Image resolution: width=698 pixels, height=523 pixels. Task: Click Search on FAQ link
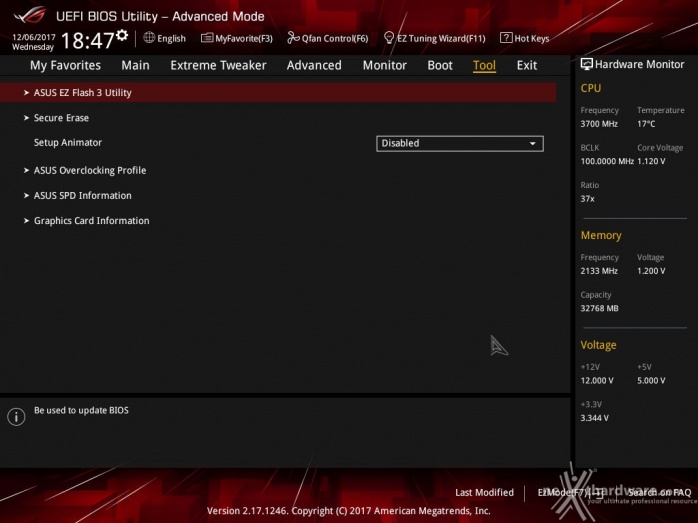[660, 492]
